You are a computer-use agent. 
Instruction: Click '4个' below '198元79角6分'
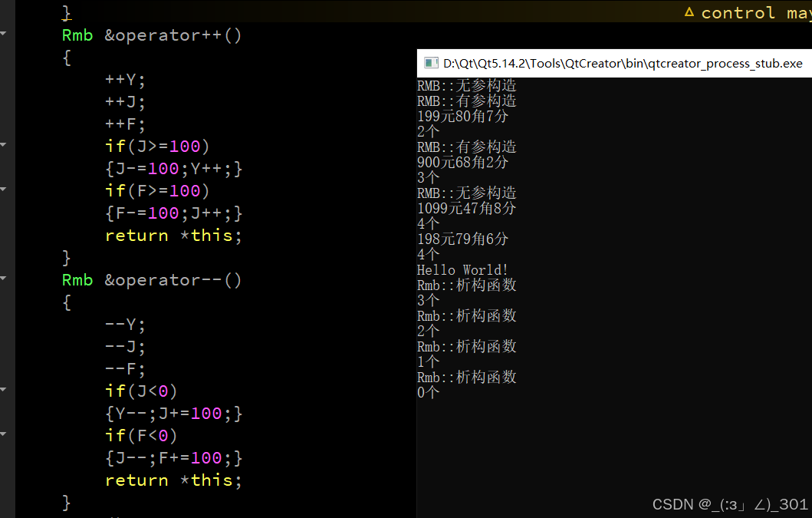[x=429, y=255]
